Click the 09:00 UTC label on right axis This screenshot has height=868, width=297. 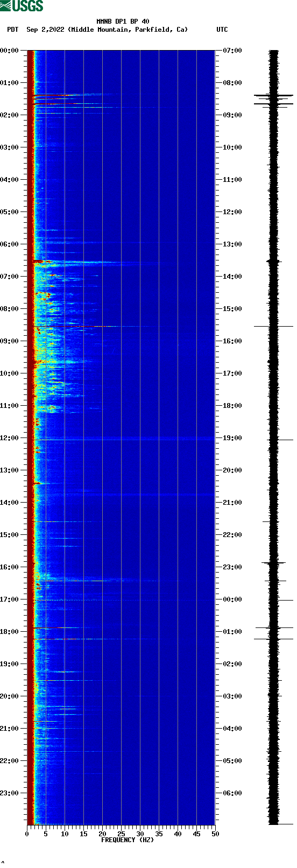(x=232, y=115)
